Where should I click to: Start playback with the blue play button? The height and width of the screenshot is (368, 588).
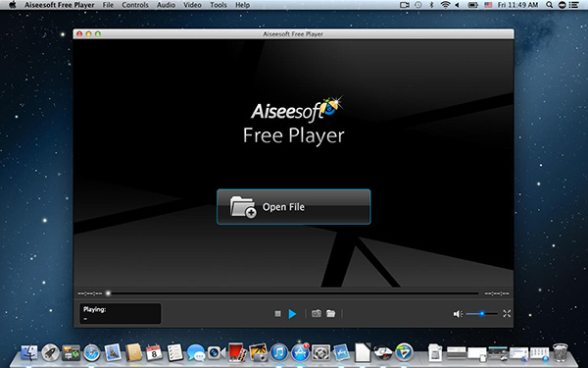[292, 314]
